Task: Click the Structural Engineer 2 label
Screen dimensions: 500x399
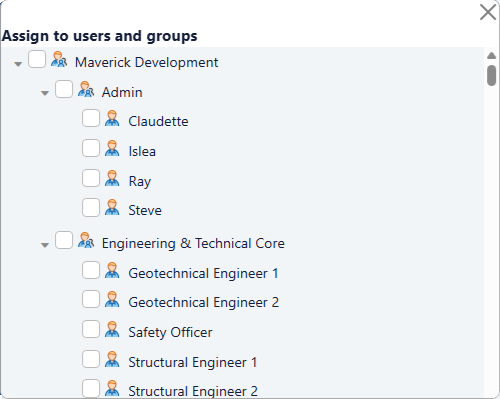Action: click(193, 391)
